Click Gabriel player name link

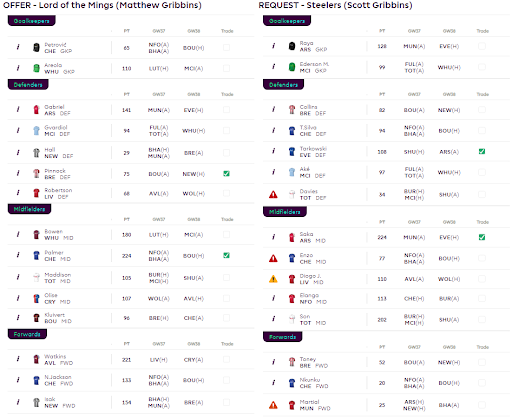pyautogui.click(x=54, y=107)
